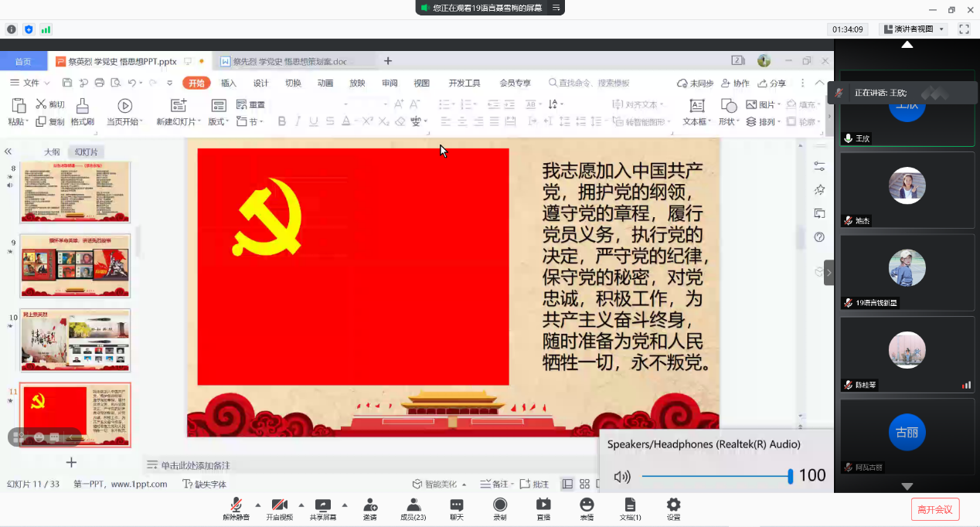Open the 文档(1) documents icon
980x527 pixels.
630,505
